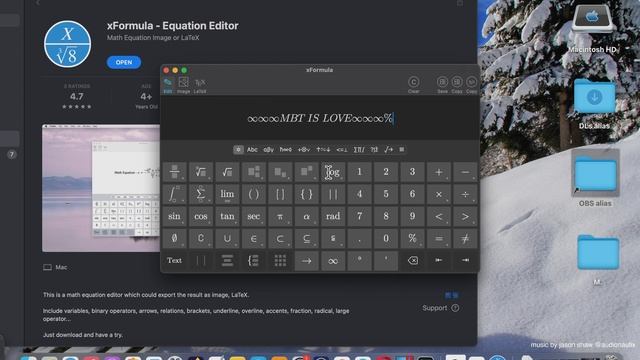Switch to Image mode tab
Screen dimensions: 640x360
click(x=184, y=86)
